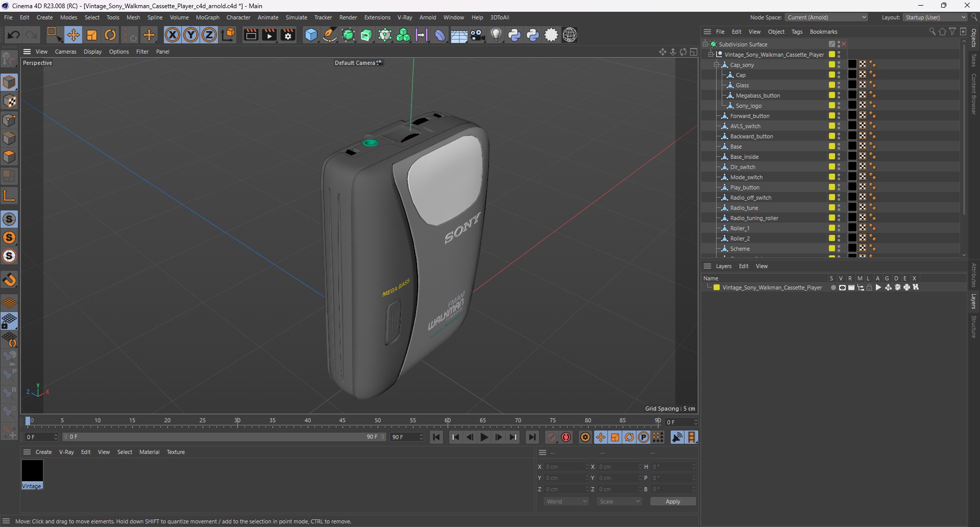The image size is (980, 527).
Task: Toggle the Z axis lock
Action: [x=209, y=35]
